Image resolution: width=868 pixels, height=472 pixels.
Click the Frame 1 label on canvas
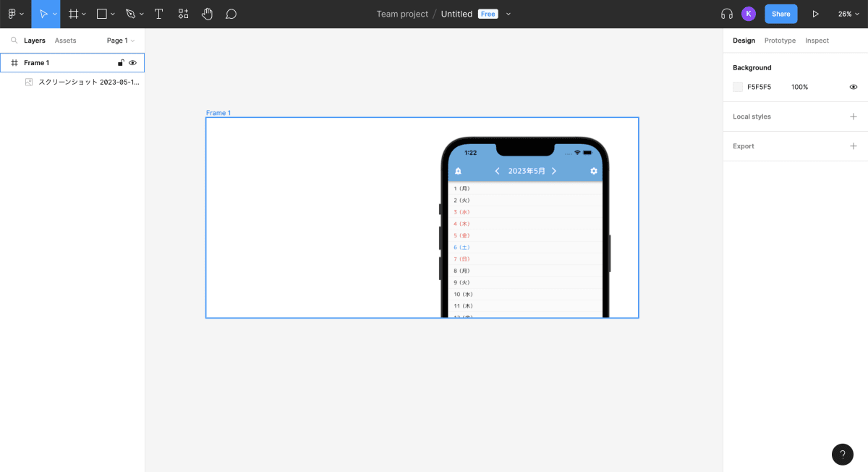(218, 113)
